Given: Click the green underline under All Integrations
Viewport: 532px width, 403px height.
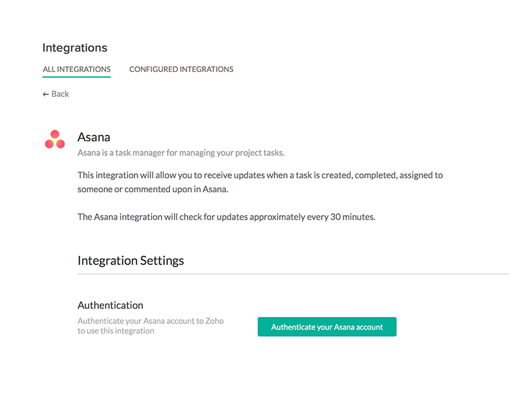Looking at the screenshot, I should tap(76, 77).
